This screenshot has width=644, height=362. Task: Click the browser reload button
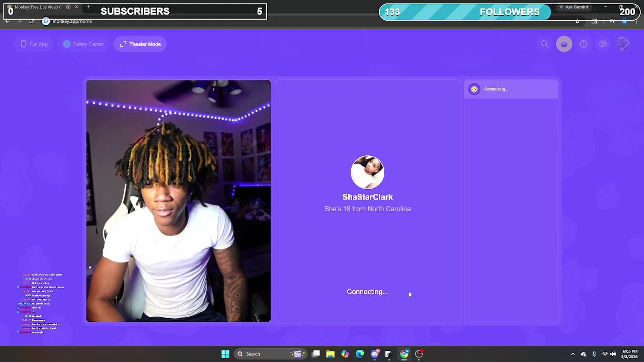tap(31, 21)
